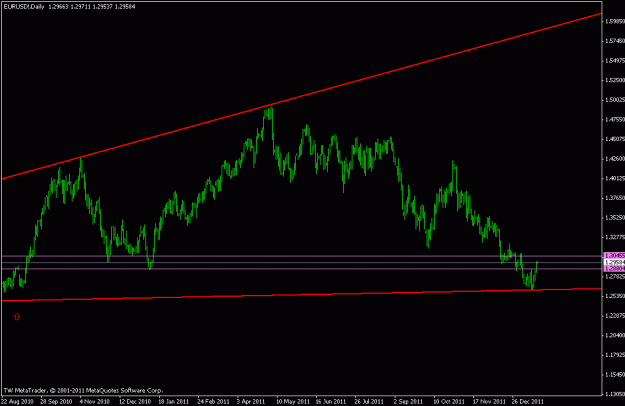
Task: Click the EURUSD,Daily chart title
Action: click(x=24, y=7)
